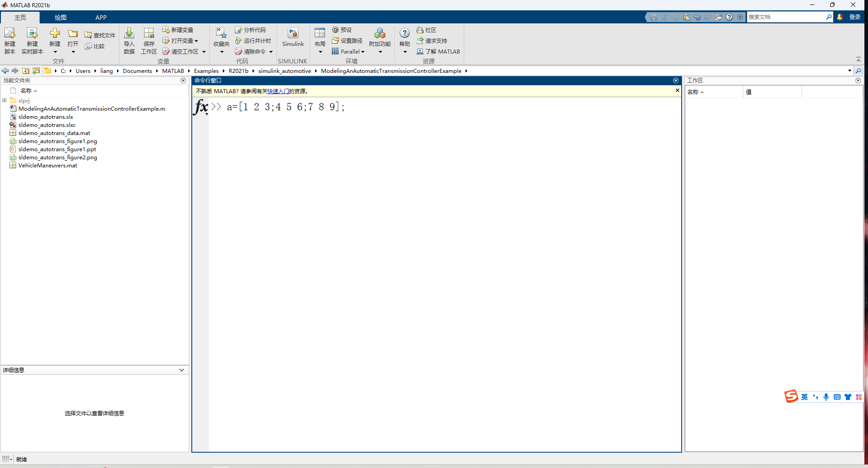Viewport: 868px width, 468px height.
Task: Click 比较 (Compare) in toolbar
Action: [95, 46]
